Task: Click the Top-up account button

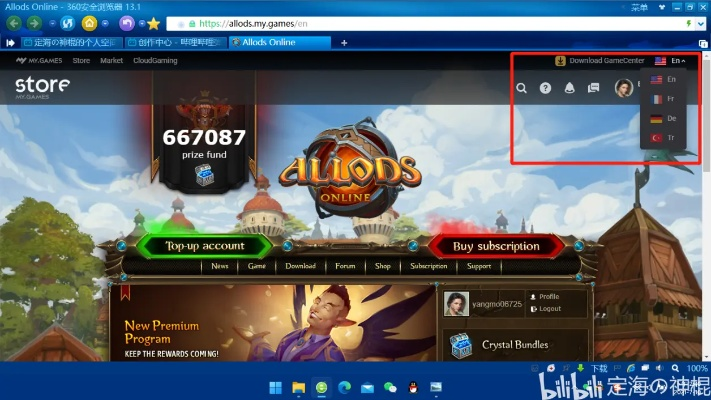Action: pyautogui.click(x=204, y=246)
